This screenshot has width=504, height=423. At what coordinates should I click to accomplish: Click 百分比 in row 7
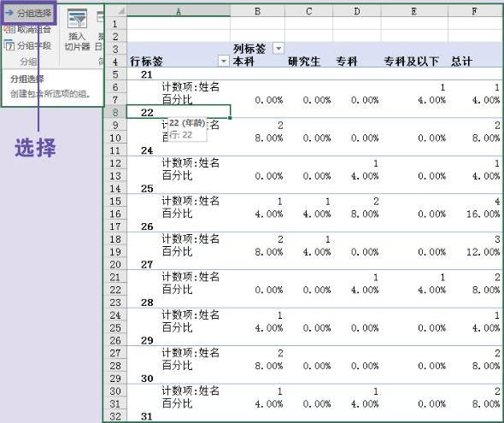[177, 100]
